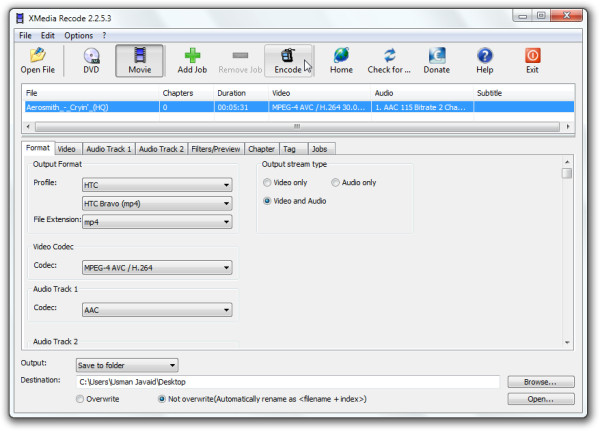Viewport: 600px width, 431px height.
Task: Open the AAC audio codec dropdown
Action: tap(157, 310)
